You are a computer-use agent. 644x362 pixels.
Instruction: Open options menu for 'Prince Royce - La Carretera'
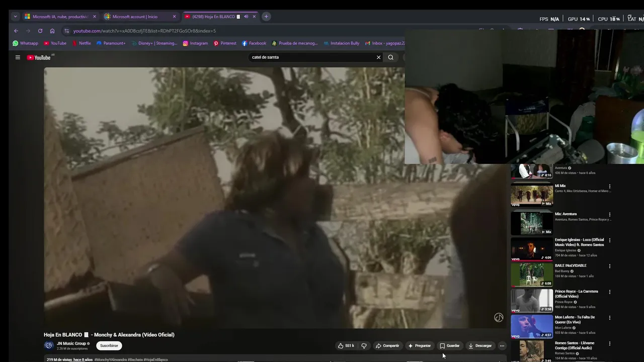[610, 292]
